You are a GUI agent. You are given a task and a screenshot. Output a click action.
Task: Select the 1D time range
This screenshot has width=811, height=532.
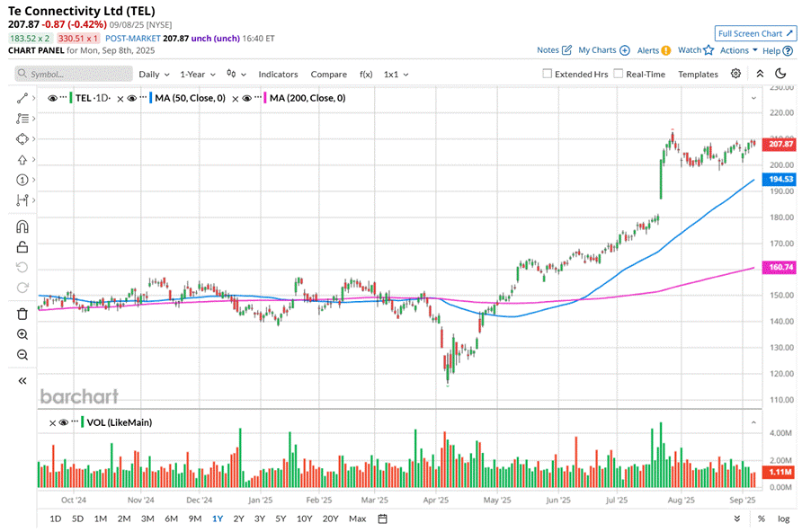pos(56,519)
